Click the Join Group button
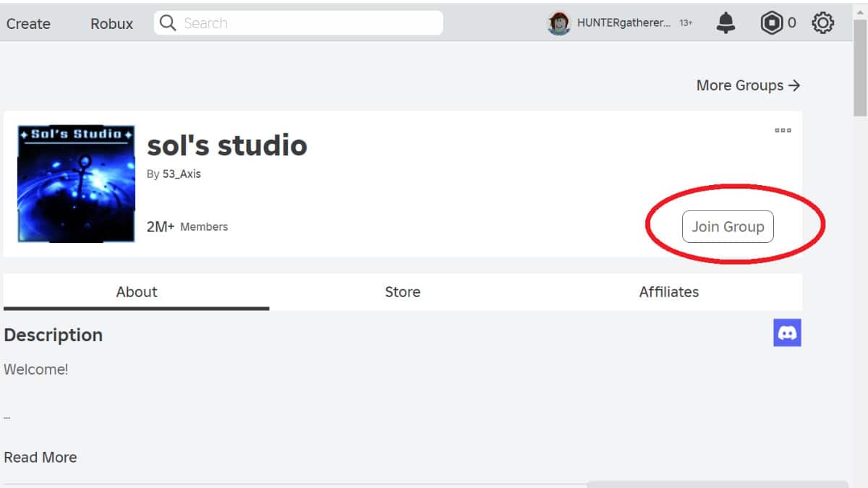 click(728, 226)
